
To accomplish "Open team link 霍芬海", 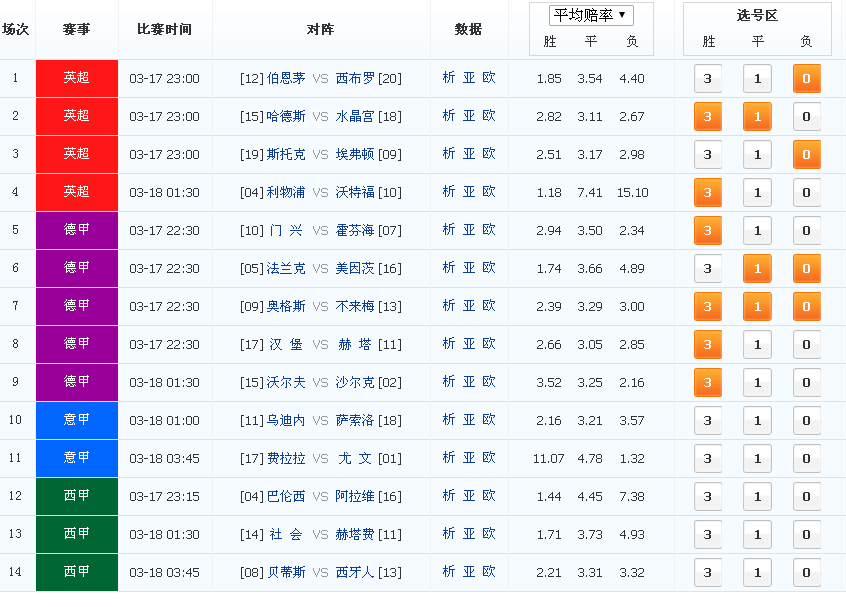I will [355, 230].
